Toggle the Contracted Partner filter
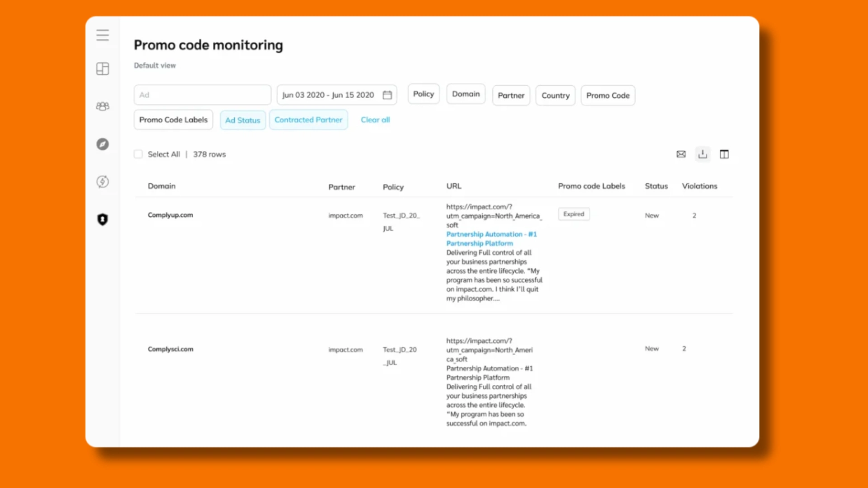The image size is (868, 488). (308, 120)
